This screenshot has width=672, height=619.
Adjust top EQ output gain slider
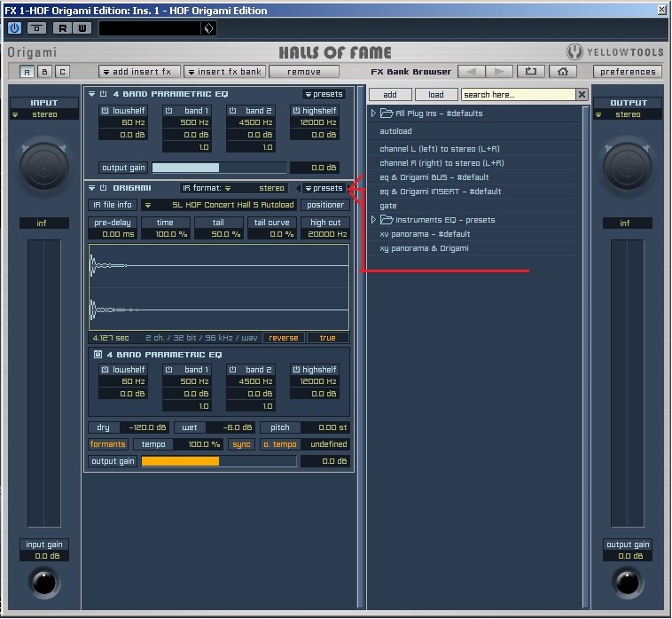(x=219, y=168)
